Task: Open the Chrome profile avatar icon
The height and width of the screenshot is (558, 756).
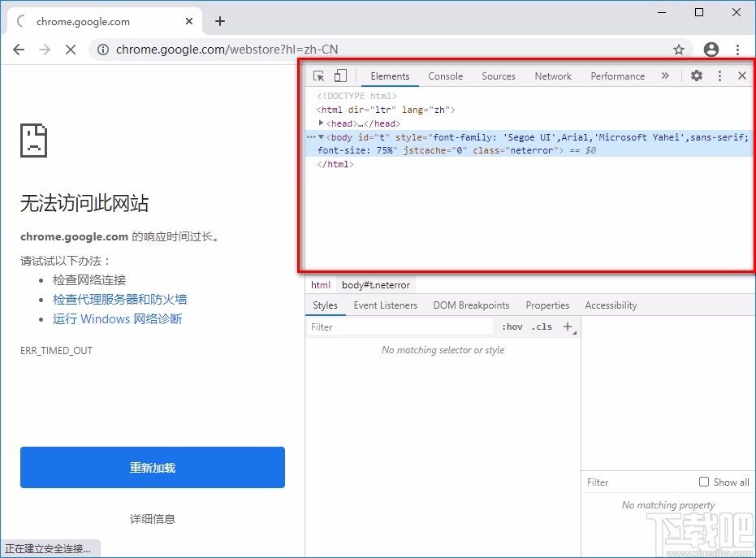Action: (x=711, y=50)
